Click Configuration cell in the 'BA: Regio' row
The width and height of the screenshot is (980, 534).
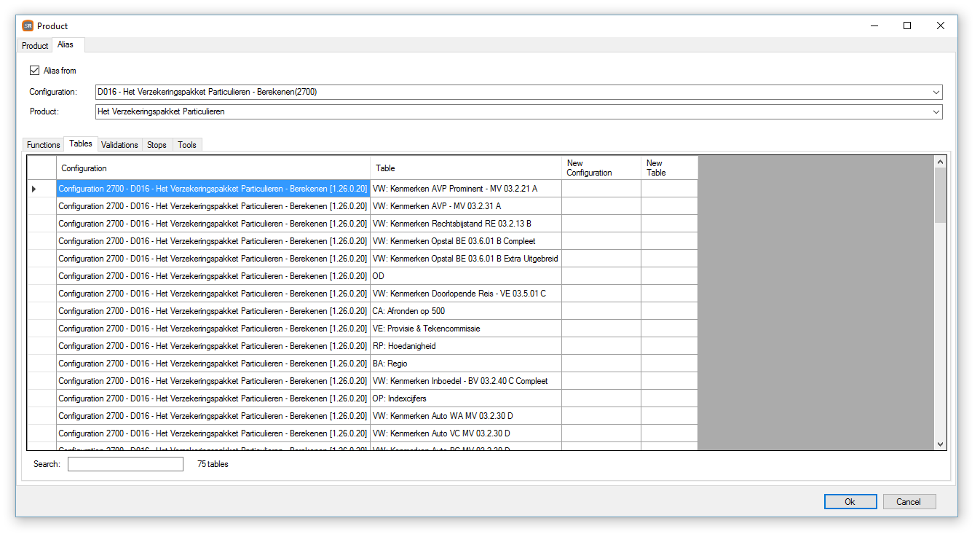click(x=213, y=364)
